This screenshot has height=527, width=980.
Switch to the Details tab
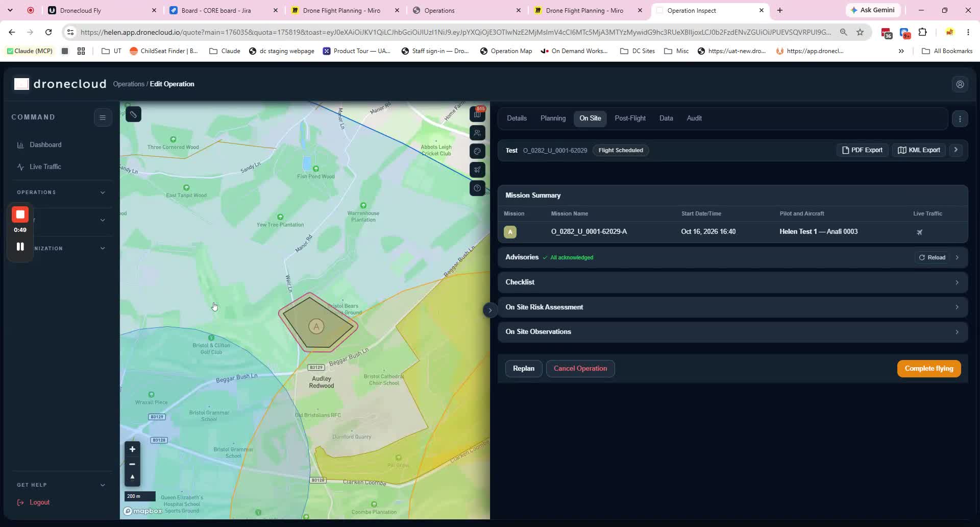[517, 118]
